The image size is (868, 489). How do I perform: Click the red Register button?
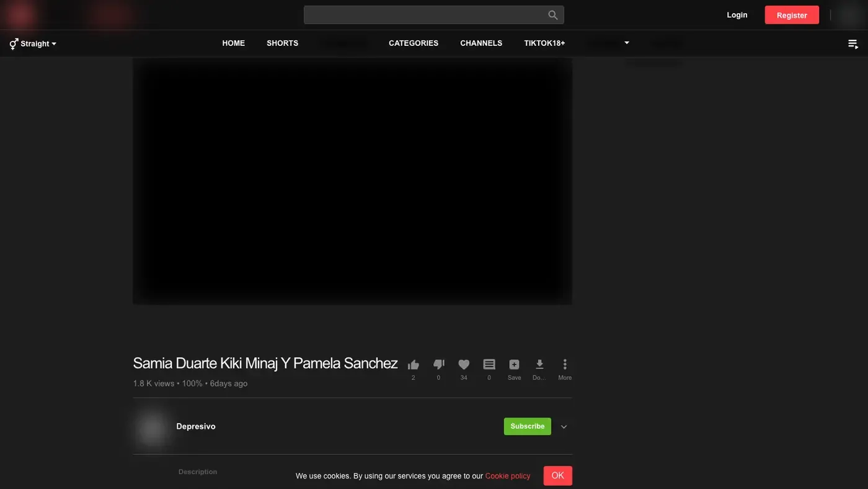tap(792, 15)
